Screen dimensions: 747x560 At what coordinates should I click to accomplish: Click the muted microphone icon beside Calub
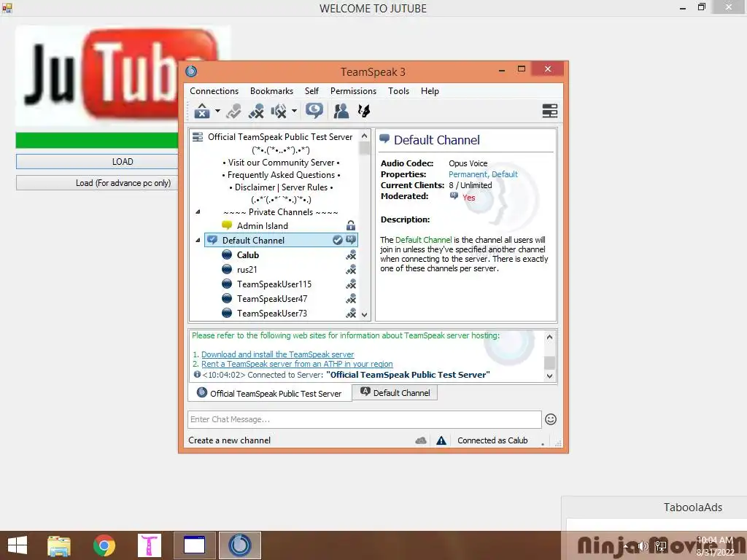click(x=351, y=255)
